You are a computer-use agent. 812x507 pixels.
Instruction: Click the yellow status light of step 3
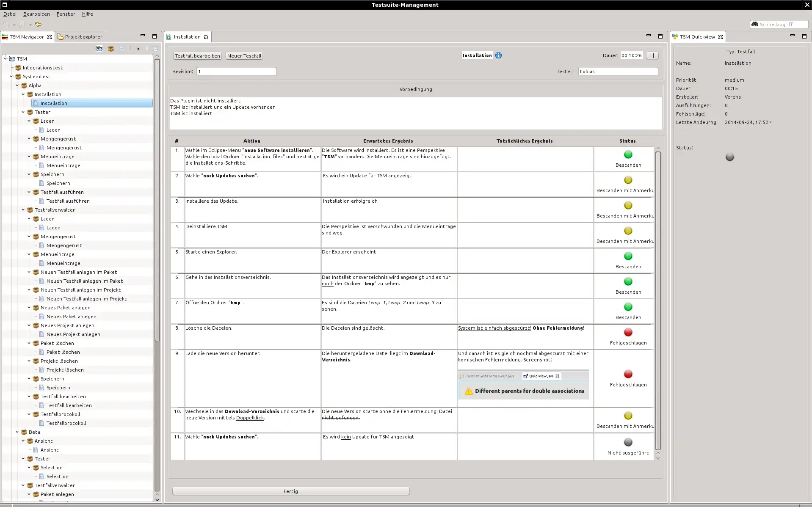click(628, 205)
